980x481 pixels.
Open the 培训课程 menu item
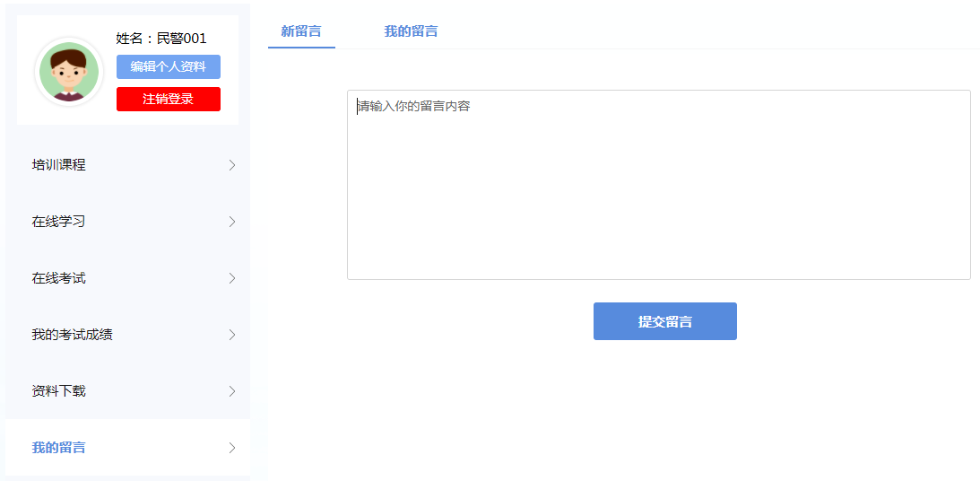59,165
